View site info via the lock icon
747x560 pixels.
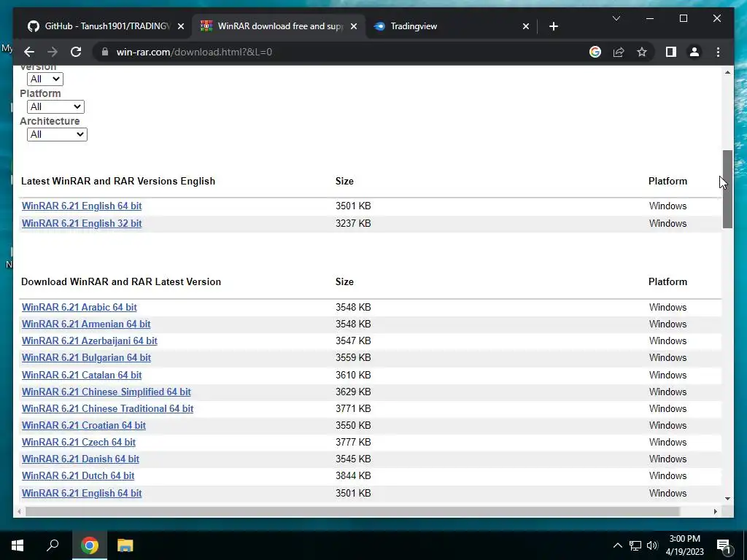coord(105,52)
